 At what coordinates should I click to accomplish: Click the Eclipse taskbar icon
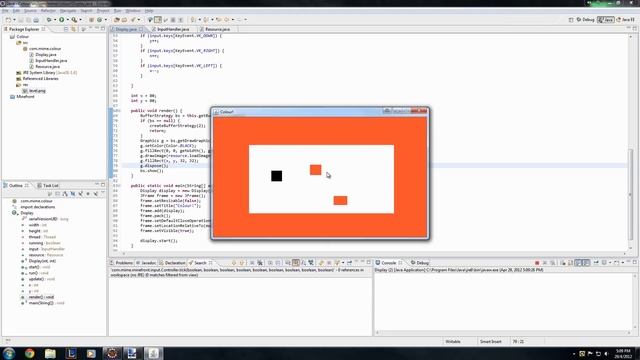pyautogui.click(x=112, y=353)
